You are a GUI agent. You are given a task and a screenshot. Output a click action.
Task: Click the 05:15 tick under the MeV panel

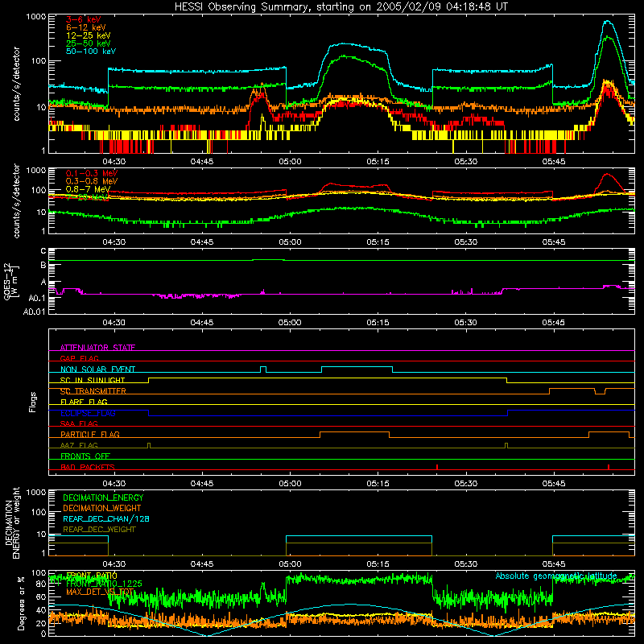coord(378,242)
